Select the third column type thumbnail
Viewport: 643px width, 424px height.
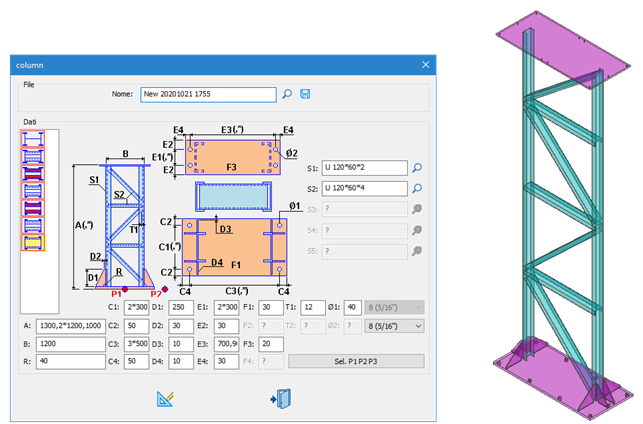click(33, 174)
